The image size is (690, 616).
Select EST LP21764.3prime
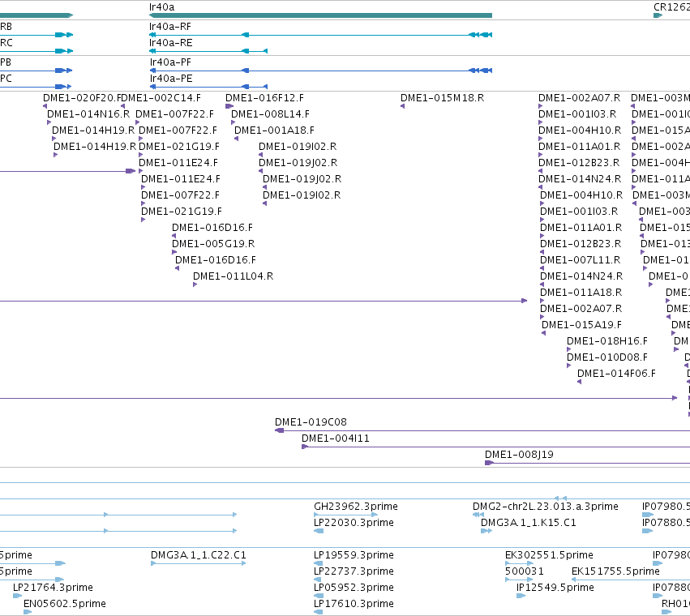[x=53, y=588]
